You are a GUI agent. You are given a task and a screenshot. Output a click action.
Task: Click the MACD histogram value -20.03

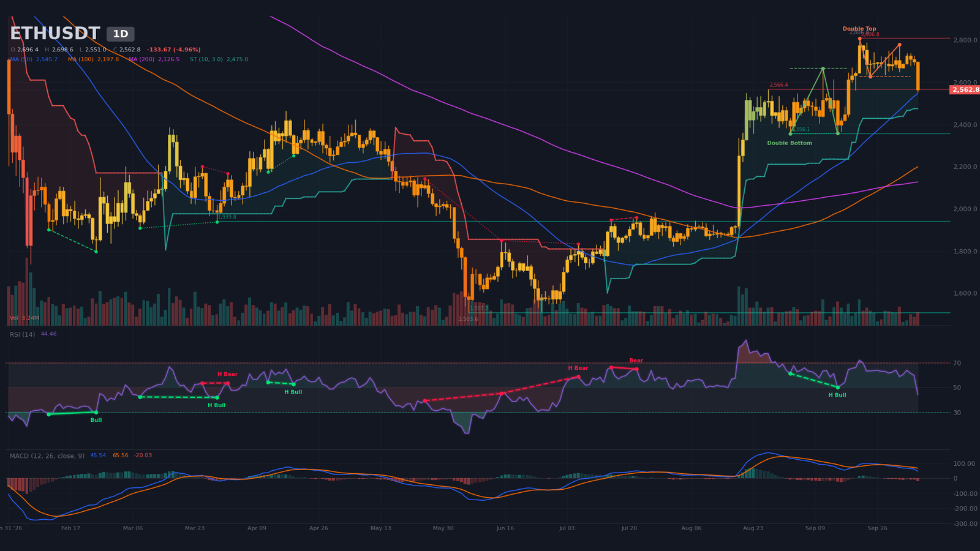click(x=143, y=455)
